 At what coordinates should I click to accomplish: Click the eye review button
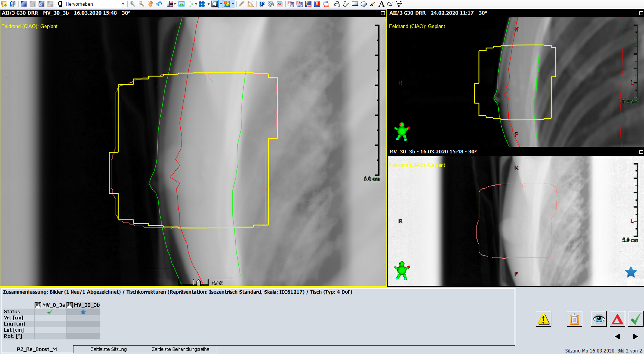599,319
